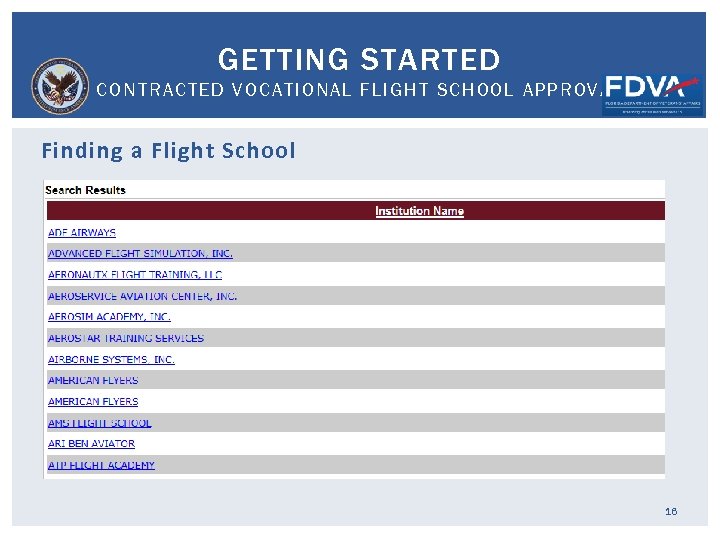The image size is (720, 540).
Task: Open ADVANCED FLIGHT SIMULATION, INC. link
Action: [x=140, y=254]
